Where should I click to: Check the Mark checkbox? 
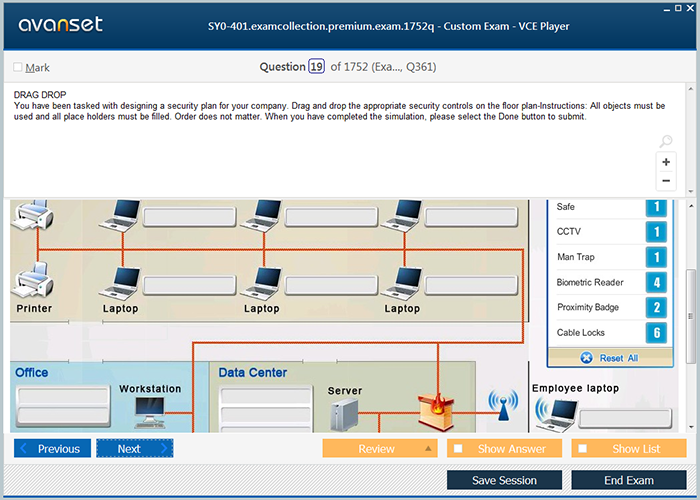[17, 67]
